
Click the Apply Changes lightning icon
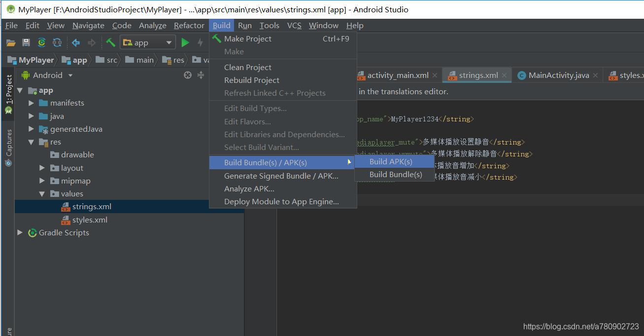tap(200, 43)
